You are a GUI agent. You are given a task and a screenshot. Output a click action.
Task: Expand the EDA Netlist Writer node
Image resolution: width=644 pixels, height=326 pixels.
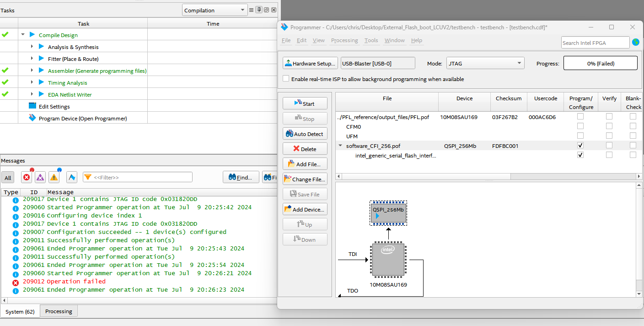pyautogui.click(x=32, y=94)
